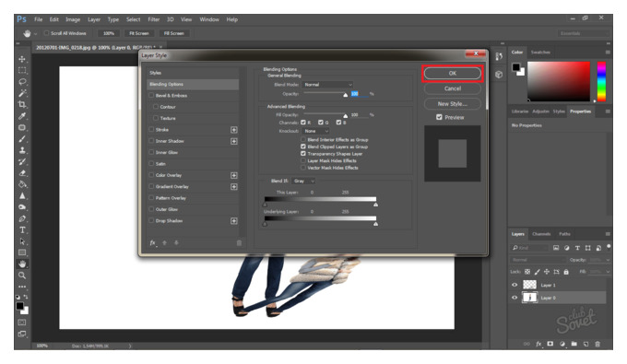Switch to the Paths tab

[x=564, y=234]
